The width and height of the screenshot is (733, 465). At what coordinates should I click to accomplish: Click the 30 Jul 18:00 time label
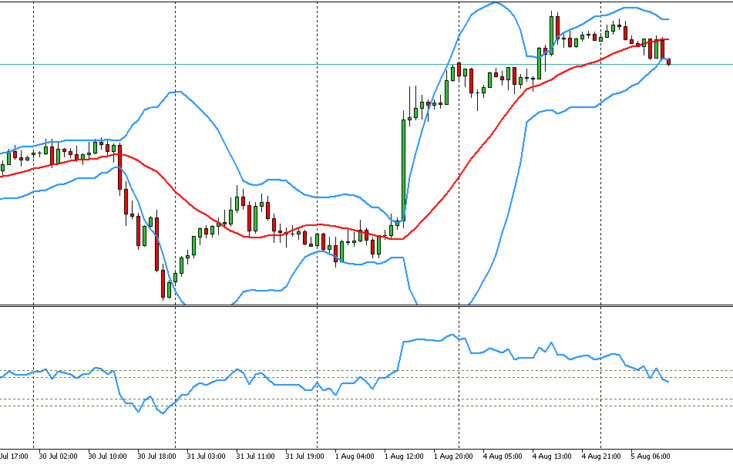click(157, 456)
